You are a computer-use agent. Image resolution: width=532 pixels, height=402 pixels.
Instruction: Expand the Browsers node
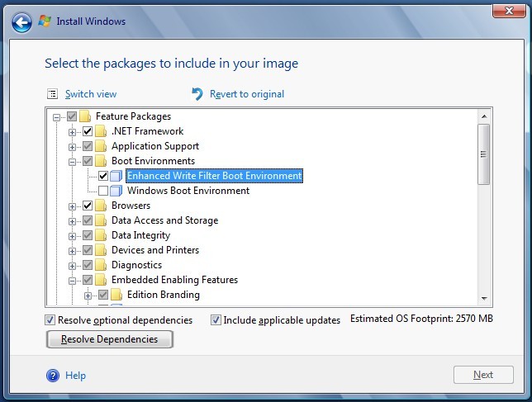pos(72,206)
